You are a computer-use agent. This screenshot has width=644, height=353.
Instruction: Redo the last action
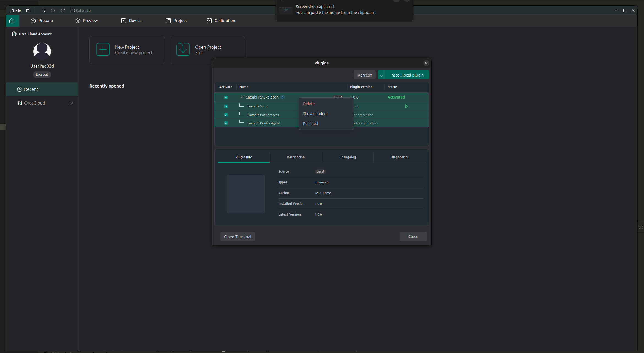63,10
